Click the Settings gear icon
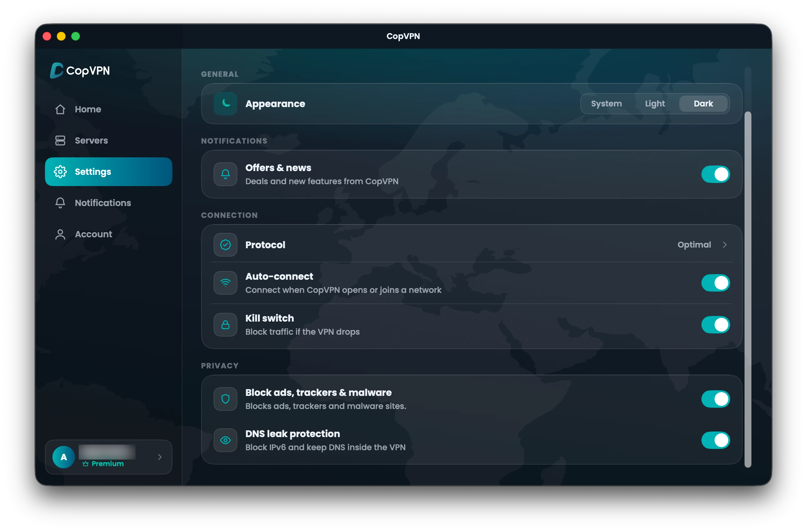This screenshot has height=532, width=807. pyautogui.click(x=60, y=172)
